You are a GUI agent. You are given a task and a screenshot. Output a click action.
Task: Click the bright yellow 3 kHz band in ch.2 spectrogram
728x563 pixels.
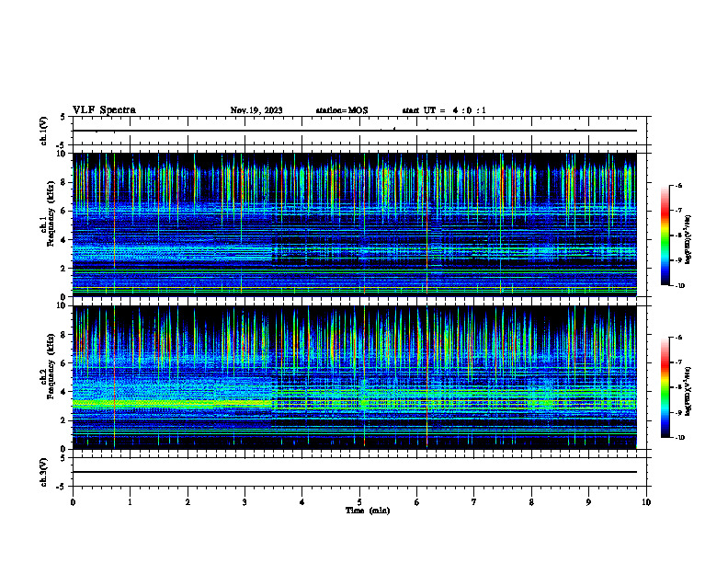click(172, 403)
